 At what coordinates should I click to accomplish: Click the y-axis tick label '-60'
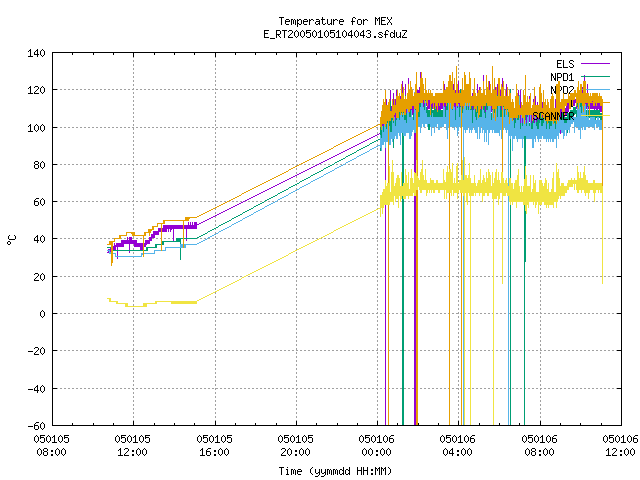pyautogui.click(x=36, y=426)
